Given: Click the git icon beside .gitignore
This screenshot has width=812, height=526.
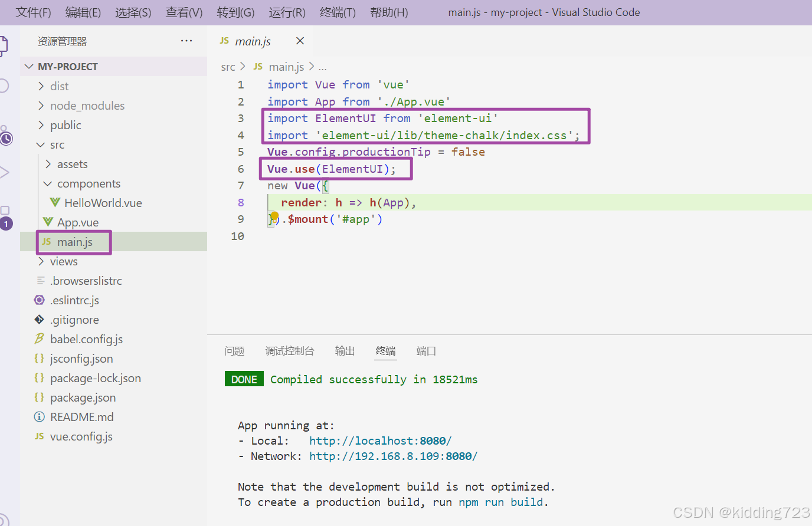Looking at the screenshot, I should (x=40, y=319).
